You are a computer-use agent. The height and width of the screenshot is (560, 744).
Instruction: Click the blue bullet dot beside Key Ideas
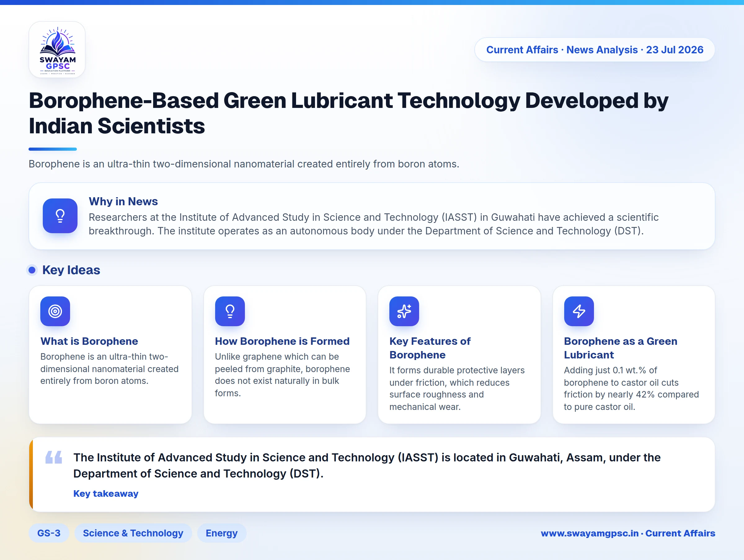pyautogui.click(x=32, y=270)
